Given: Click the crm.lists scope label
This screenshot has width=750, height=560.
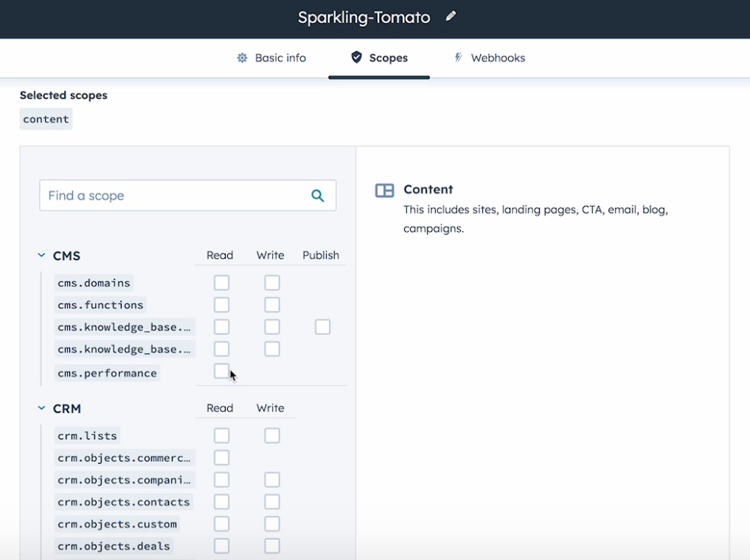Looking at the screenshot, I should coord(86,435).
